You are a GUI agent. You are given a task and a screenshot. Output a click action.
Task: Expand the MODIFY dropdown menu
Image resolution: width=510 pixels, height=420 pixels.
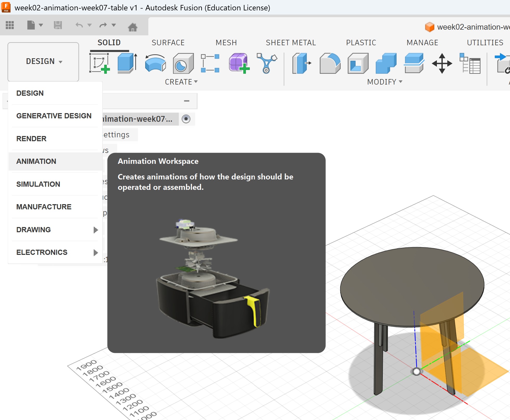[x=384, y=82]
